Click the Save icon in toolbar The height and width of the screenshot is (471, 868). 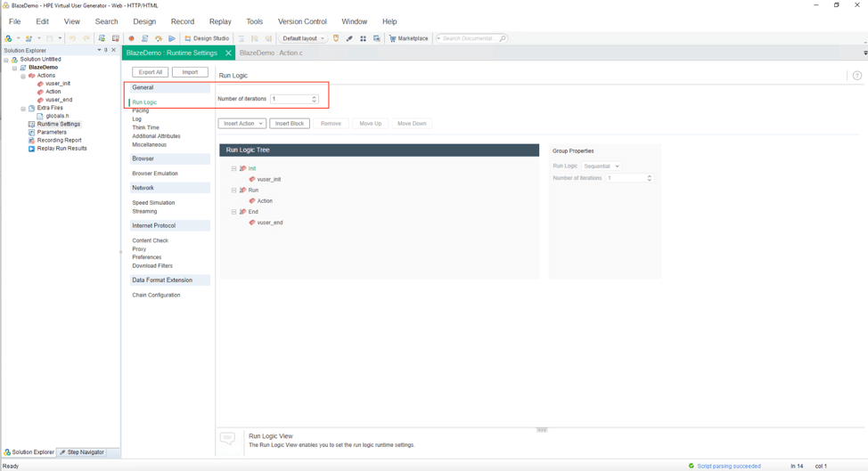click(x=49, y=38)
